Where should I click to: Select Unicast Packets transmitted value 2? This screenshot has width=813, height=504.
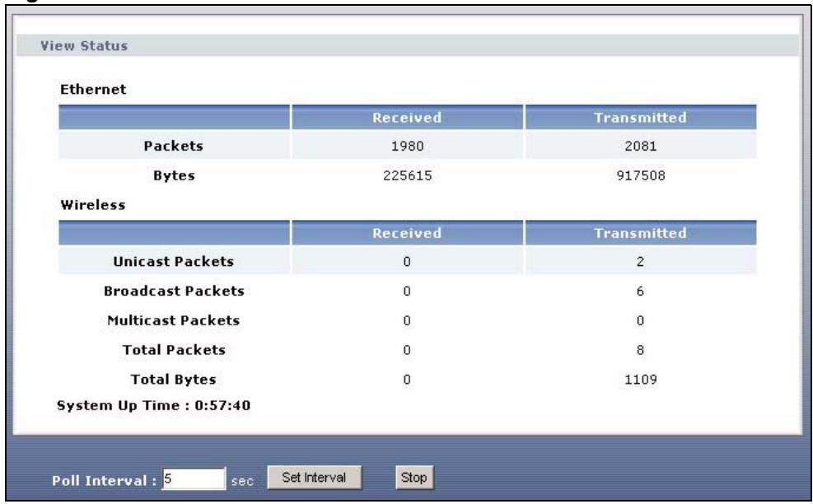640,261
